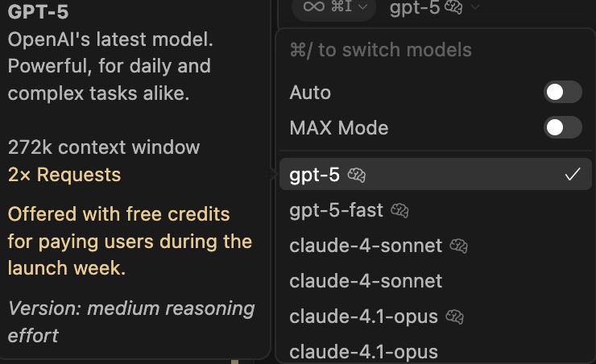Viewport: 596px width, 364px height.
Task: Click the top gpt-5 model selector label
Action: point(415,7)
